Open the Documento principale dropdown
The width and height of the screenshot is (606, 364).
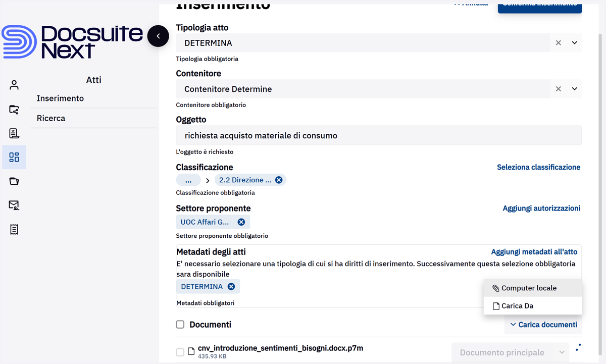point(510,352)
